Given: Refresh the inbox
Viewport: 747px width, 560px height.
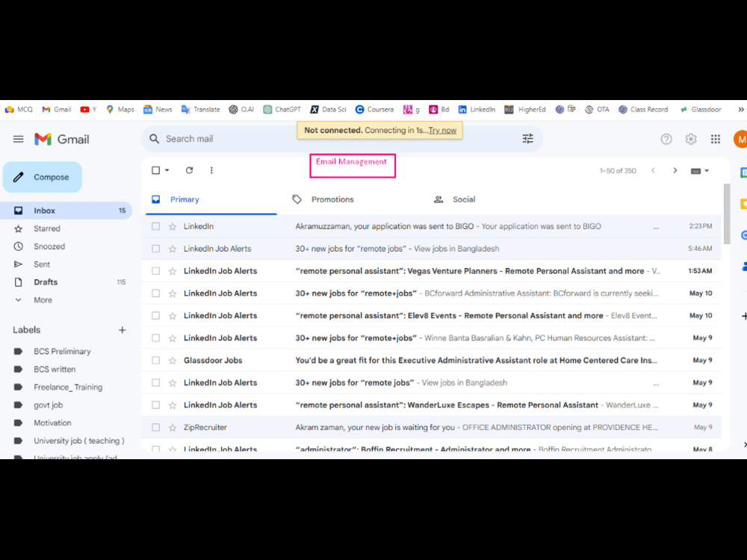Looking at the screenshot, I should point(189,170).
